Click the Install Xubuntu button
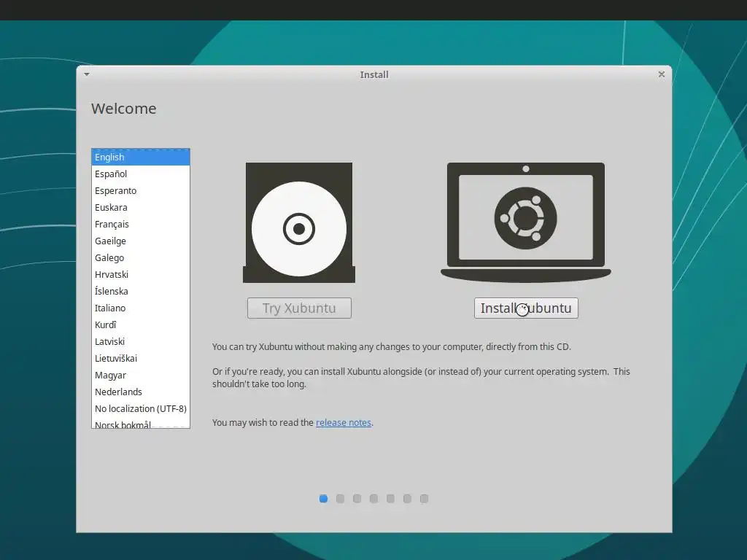 pos(526,308)
